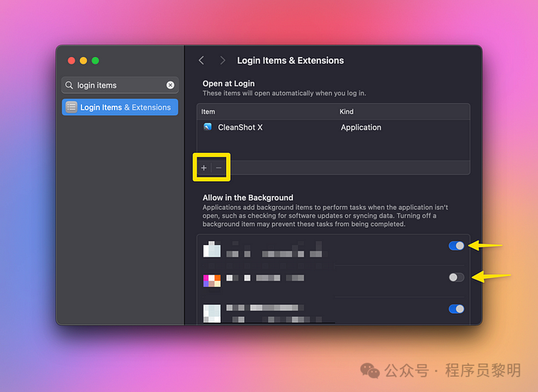Go forward with the right chevron

pos(222,61)
